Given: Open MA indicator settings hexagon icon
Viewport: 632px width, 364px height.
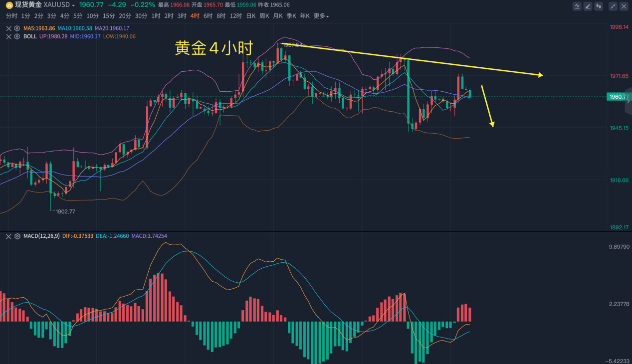Looking at the screenshot, I should pyautogui.click(x=17, y=28).
